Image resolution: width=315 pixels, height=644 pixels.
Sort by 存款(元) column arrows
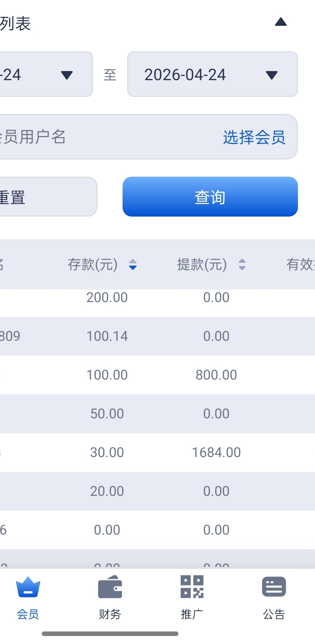133,264
